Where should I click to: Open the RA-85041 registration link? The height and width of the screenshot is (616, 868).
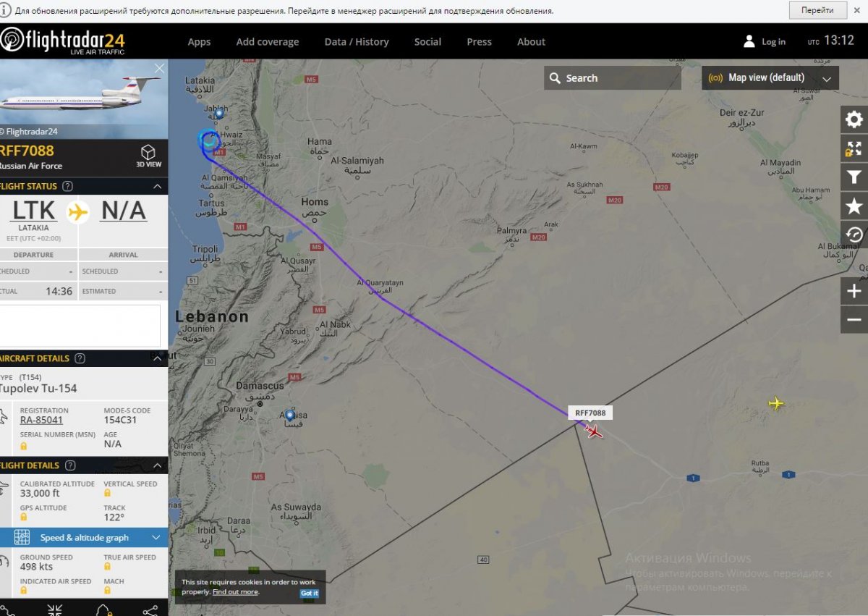click(41, 420)
